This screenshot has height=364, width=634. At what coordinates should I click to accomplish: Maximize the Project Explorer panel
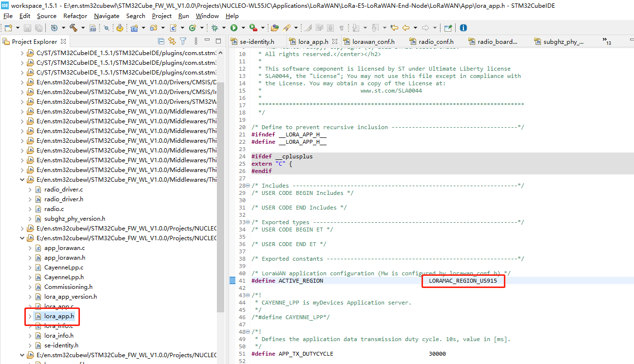[219, 41]
